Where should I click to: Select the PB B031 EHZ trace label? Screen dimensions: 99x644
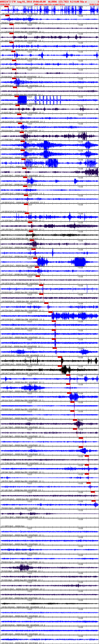point(23,23)
